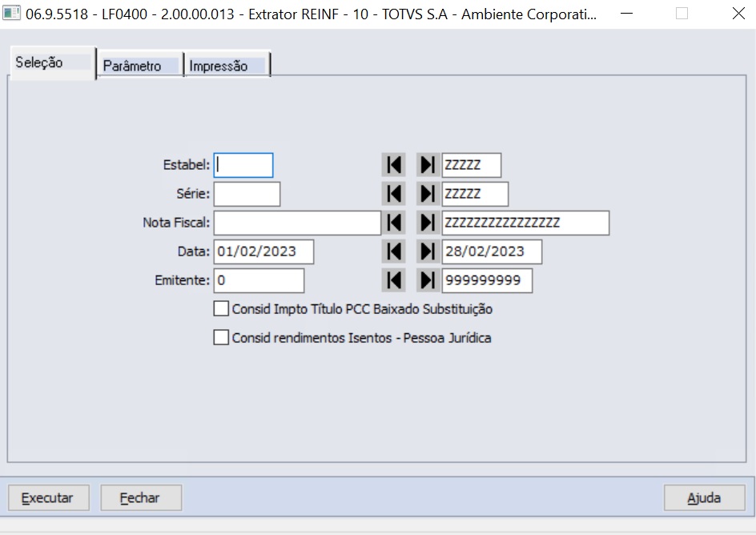Click the Fechar button
Image resolution: width=756 pixels, height=535 pixels.
tap(140, 497)
